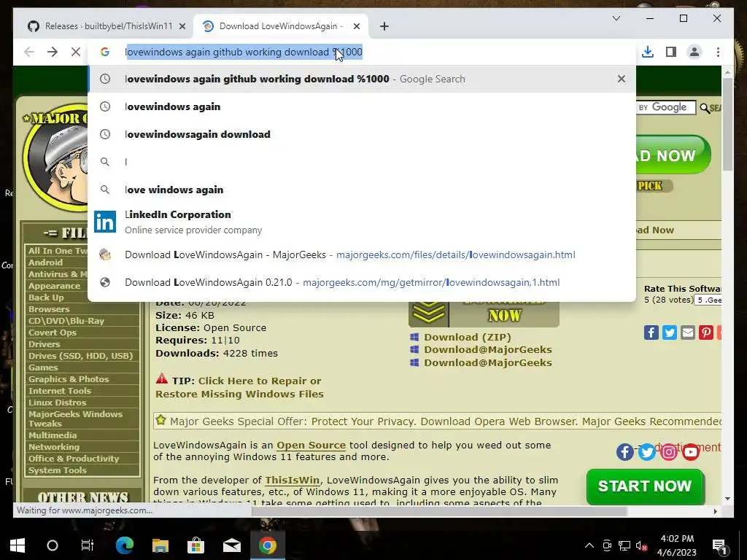Screen dimensions: 747x560
Task: Open the Drivers file category
Action: pyautogui.click(x=44, y=344)
